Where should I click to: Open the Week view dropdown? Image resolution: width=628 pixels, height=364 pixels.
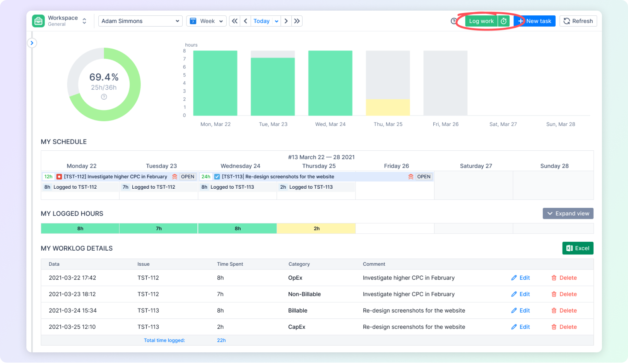(x=206, y=21)
